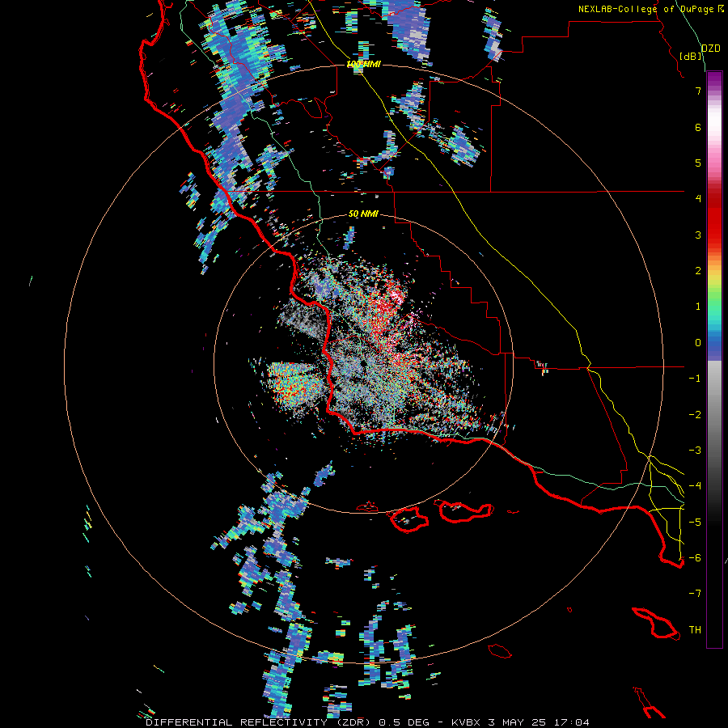Click the 6 value on color scale

[698, 127]
